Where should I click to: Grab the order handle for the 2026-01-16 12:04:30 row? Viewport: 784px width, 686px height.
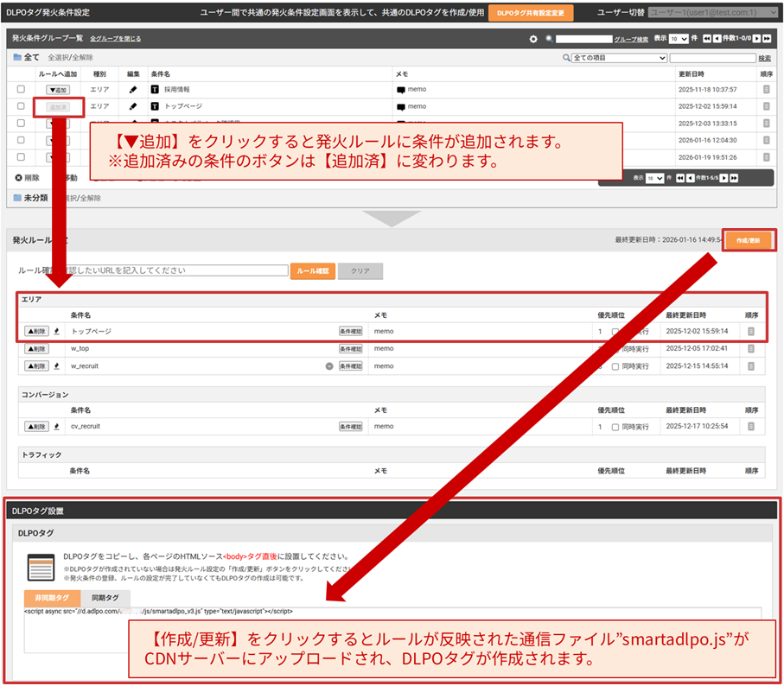(x=766, y=141)
